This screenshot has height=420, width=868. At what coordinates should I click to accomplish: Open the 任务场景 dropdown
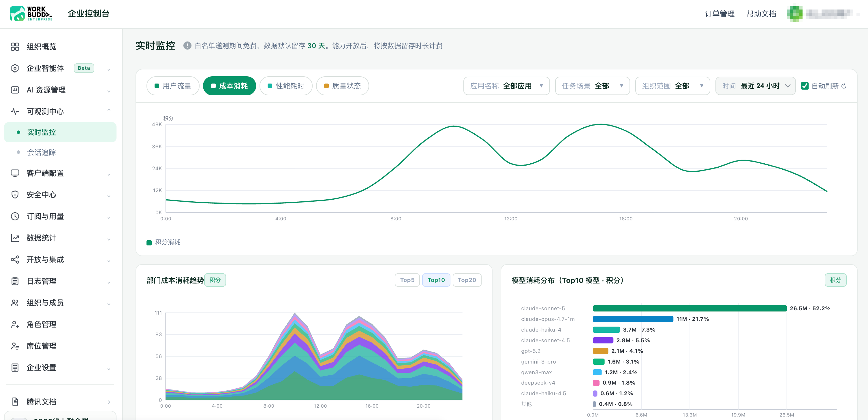pos(592,86)
